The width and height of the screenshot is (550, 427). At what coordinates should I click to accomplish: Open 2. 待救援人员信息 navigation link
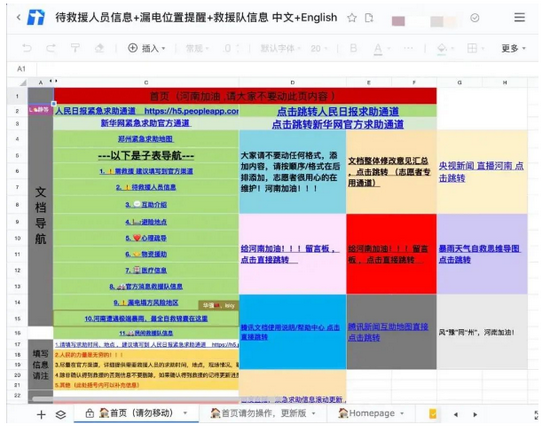[x=146, y=187]
